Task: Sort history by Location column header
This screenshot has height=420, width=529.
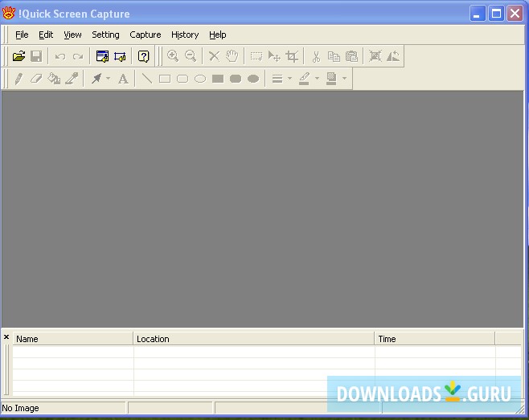Action: tap(254, 339)
